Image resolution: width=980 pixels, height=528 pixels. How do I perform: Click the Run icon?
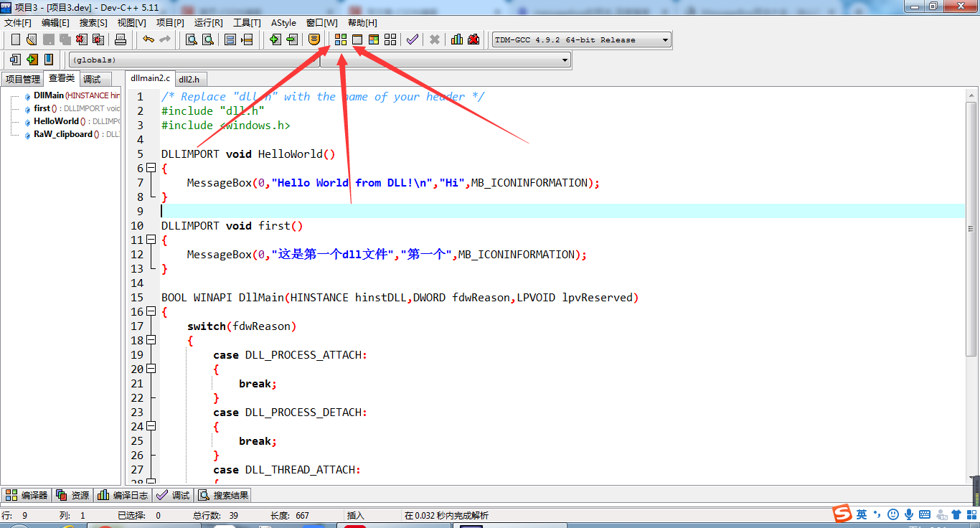click(x=357, y=39)
